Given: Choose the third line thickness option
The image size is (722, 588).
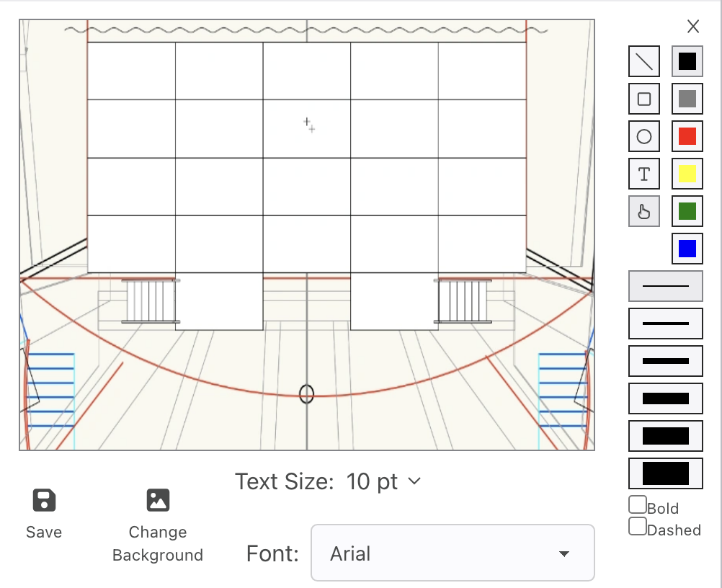Looking at the screenshot, I should 666,361.
